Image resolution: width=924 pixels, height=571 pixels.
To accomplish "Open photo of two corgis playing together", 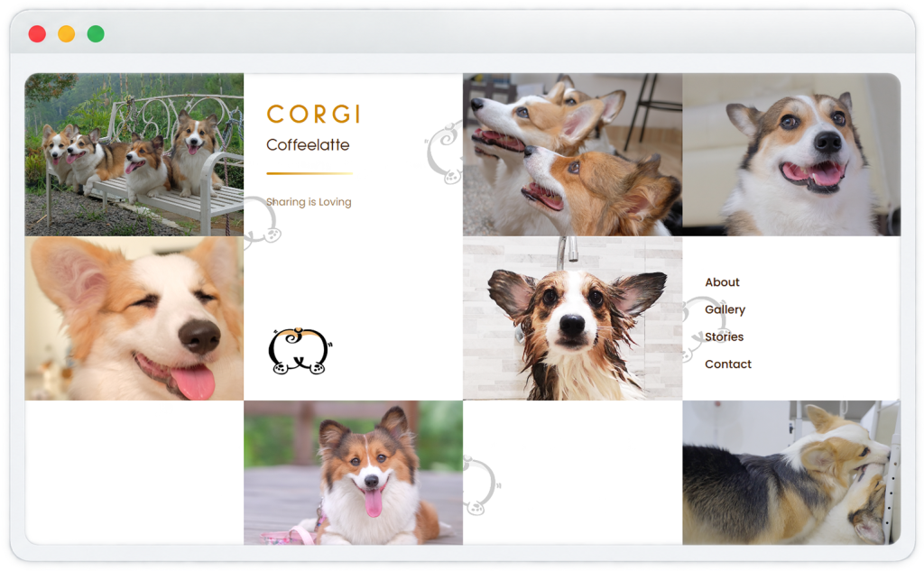I will [791, 473].
